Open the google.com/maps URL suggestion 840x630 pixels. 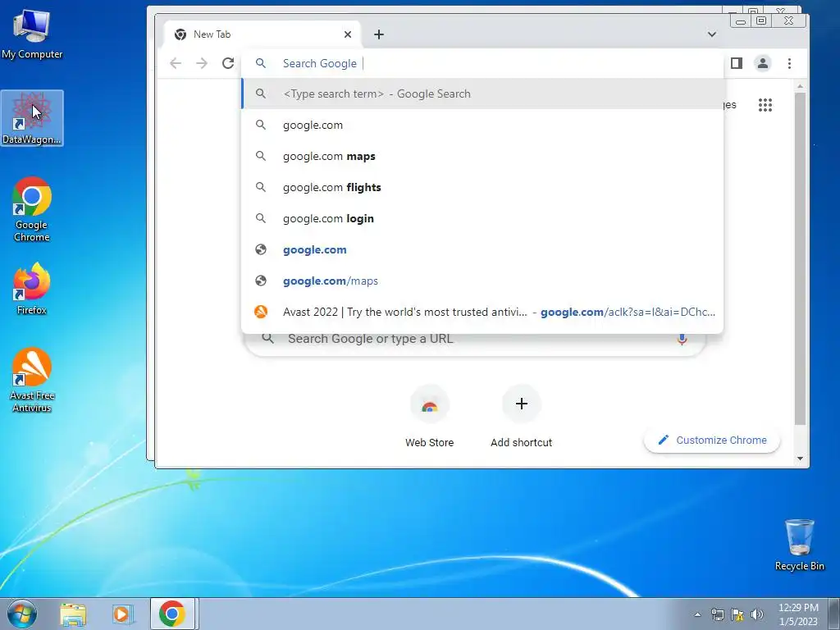pyautogui.click(x=482, y=281)
